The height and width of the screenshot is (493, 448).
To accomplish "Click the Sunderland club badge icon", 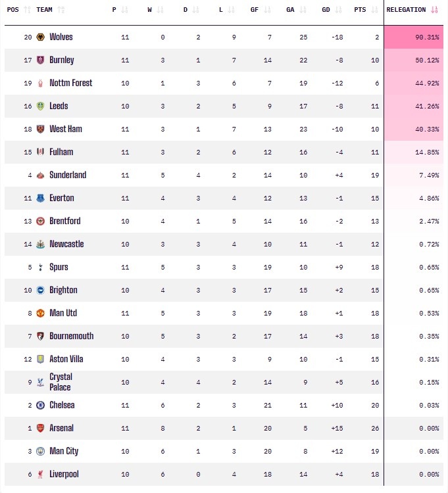I will tap(41, 176).
